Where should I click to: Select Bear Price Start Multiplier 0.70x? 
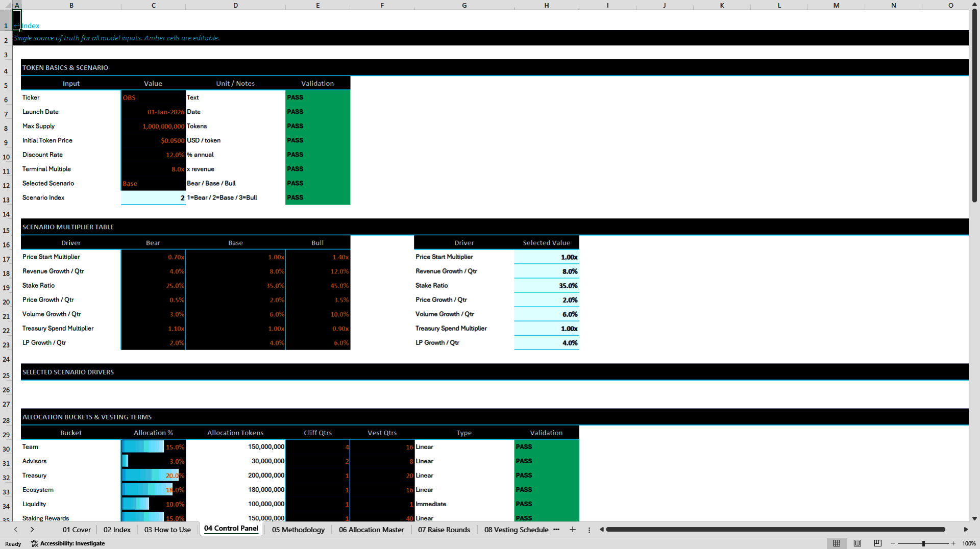153,257
